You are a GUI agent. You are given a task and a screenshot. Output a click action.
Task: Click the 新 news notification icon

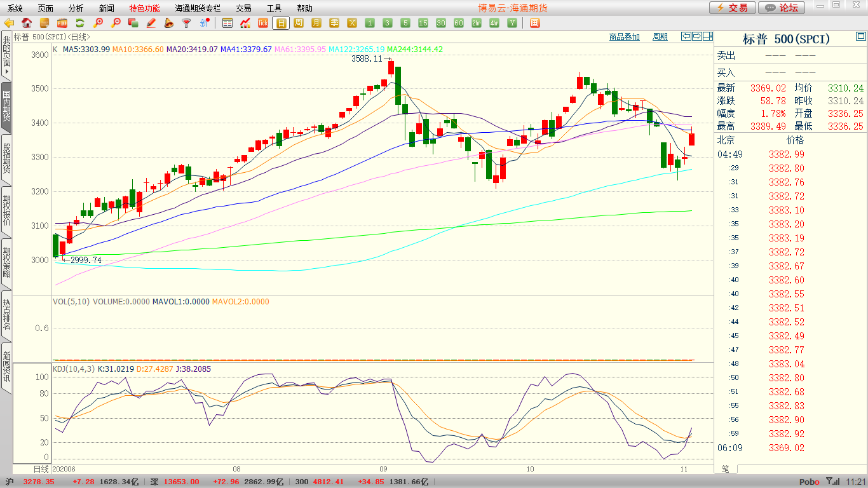[204, 23]
